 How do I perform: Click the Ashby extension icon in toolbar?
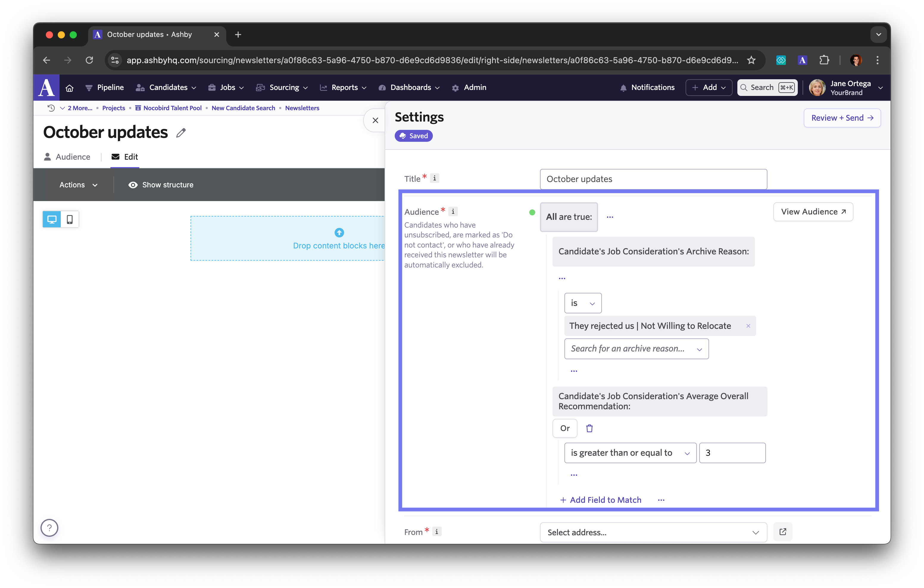802,60
